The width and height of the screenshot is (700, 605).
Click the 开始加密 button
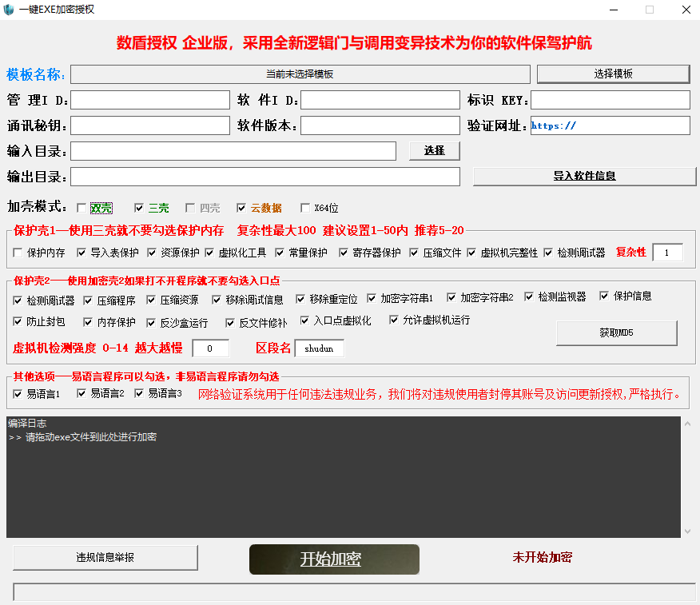334,559
